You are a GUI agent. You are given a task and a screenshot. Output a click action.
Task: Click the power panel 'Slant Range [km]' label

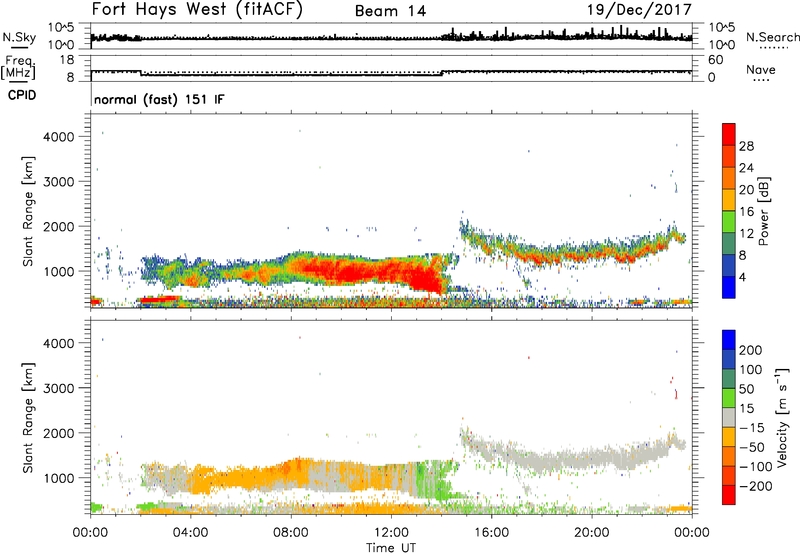pos(28,211)
